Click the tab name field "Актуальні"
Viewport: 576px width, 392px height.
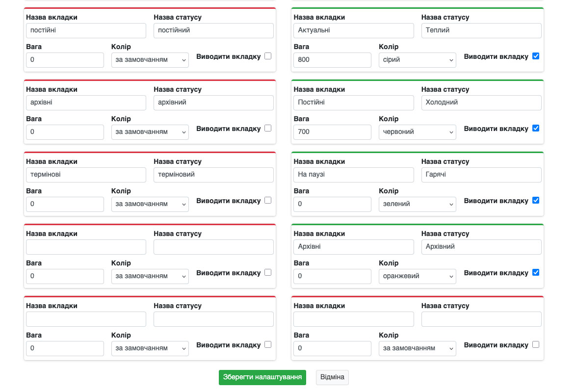(x=353, y=30)
